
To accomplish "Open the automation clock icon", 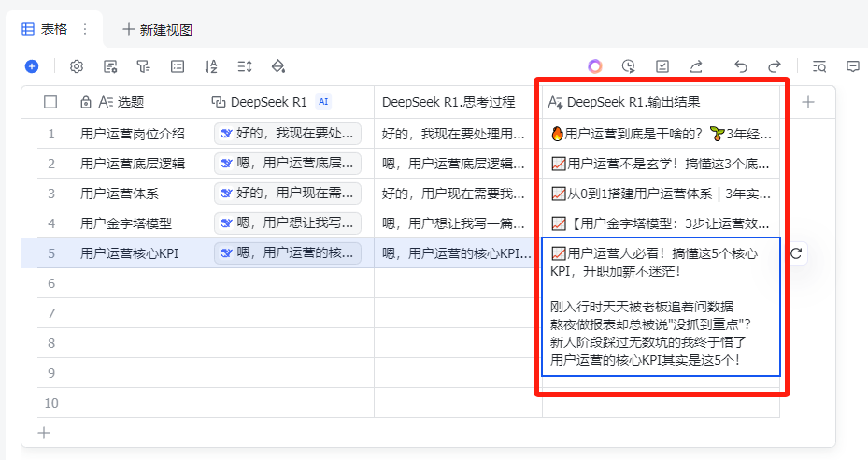I will coord(628,66).
